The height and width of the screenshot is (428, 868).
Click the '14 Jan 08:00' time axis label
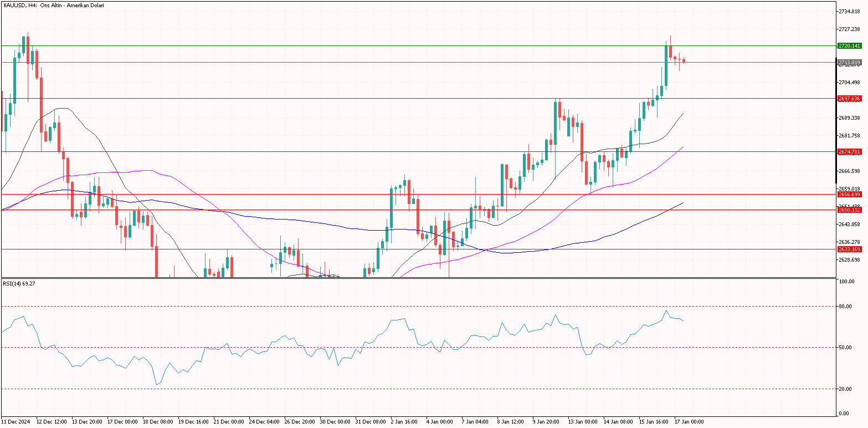click(618, 422)
